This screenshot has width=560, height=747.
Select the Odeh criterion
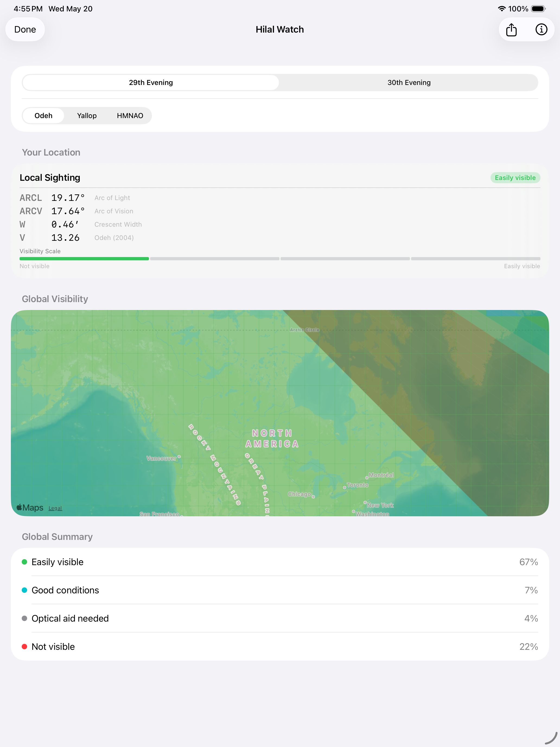tap(43, 116)
